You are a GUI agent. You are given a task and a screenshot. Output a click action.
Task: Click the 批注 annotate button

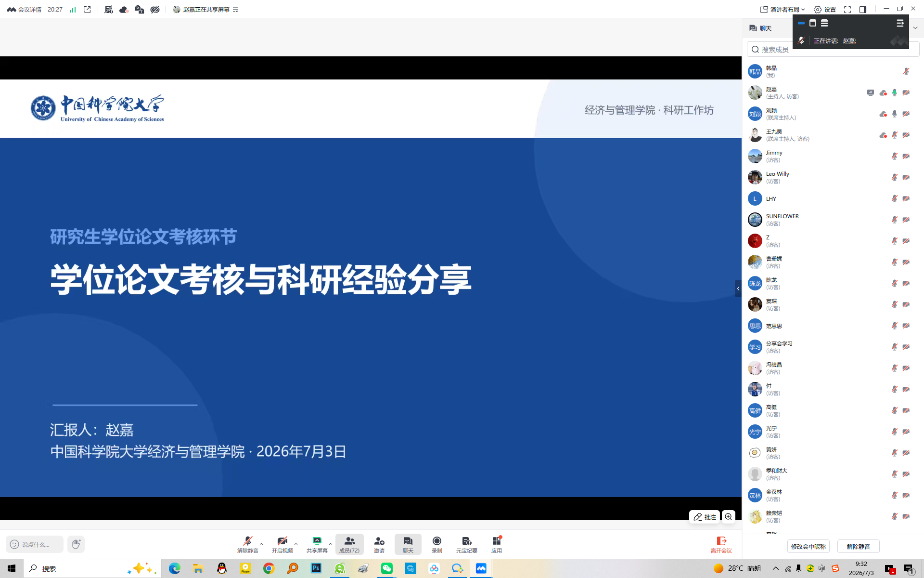click(705, 517)
